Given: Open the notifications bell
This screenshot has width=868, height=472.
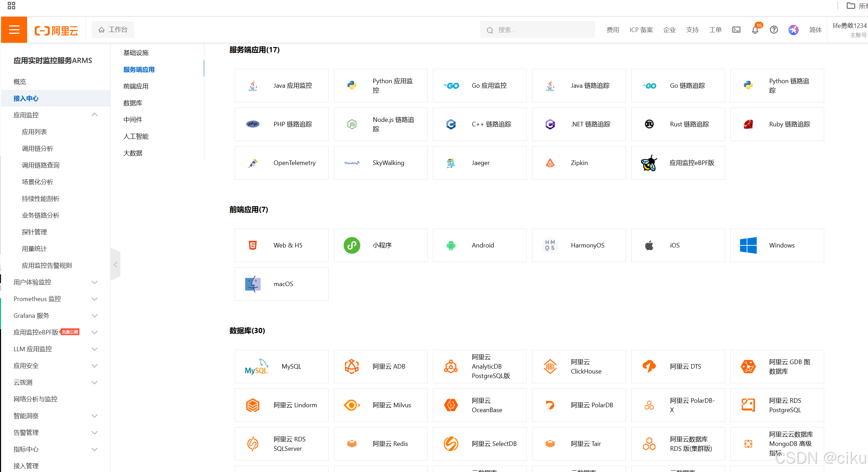Looking at the screenshot, I should (755, 30).
